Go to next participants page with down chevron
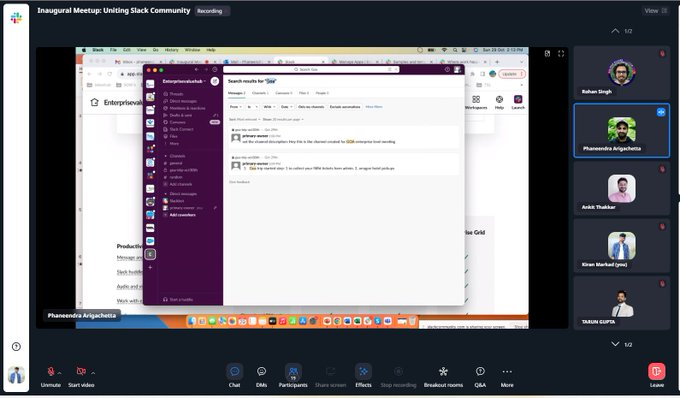This screenshot has width=680, height=398. pyautogui.click(x=615, y=344)
